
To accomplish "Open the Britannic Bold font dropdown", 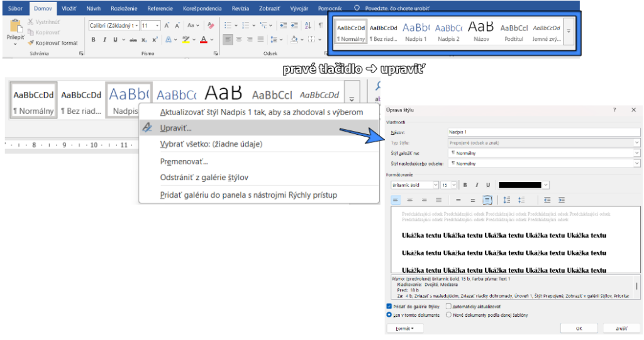I will (x=435, y=185).
